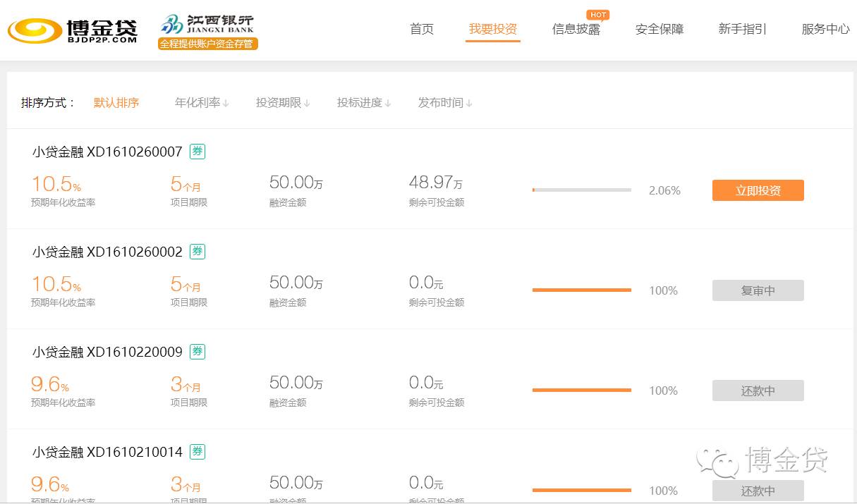The image size is (857, 504).
Task: Open the 服务中心 menu
Action: [826, 29]
